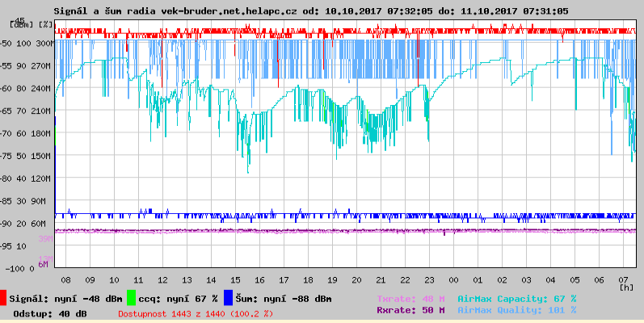Click the '08' hour label on time axis

pyautogui.click(x=65, y=280)
